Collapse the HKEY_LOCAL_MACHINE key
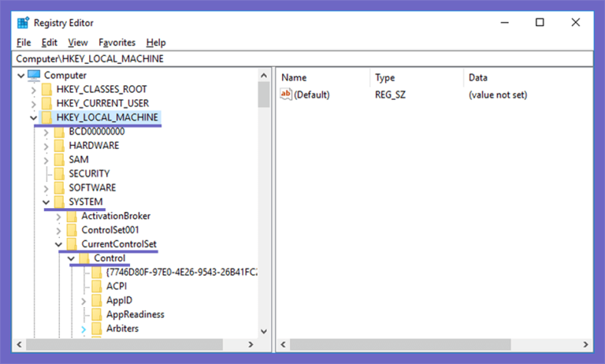 click(x=34, y=117)
